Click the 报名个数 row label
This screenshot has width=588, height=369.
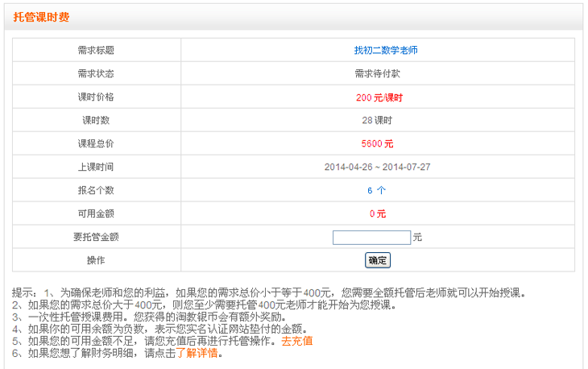(96, 190)
